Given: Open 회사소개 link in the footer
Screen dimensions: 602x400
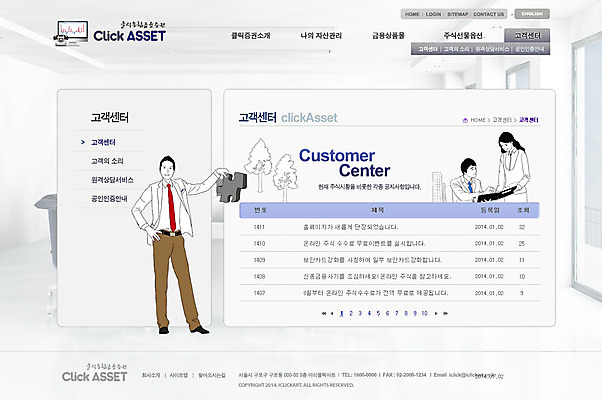Looking at the screenshot, I should coord(151,375).
